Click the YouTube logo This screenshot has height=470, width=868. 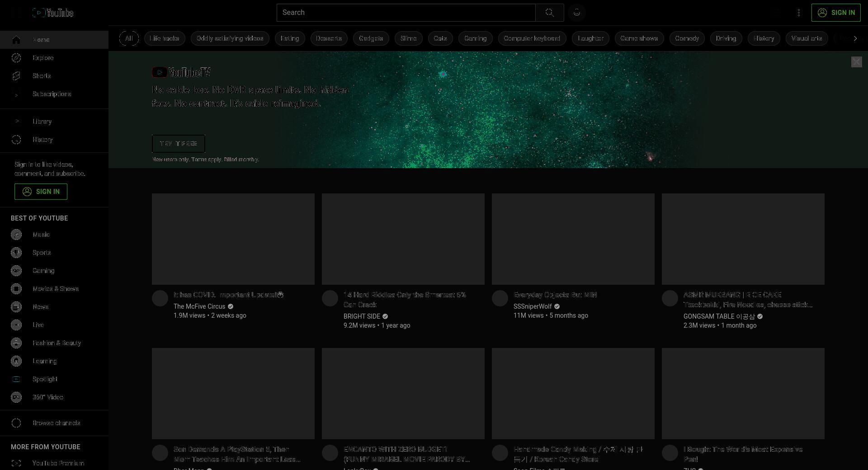(x=53, y=13)
